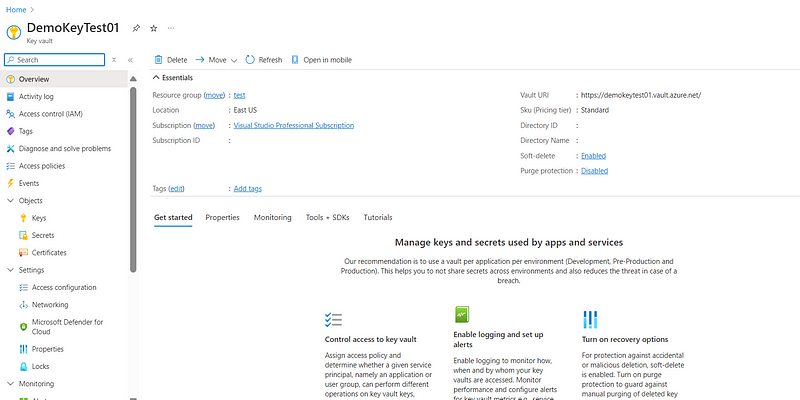Click the Activity log icon
The width and height of the screenshot is (800, 400).
(10, 96)
